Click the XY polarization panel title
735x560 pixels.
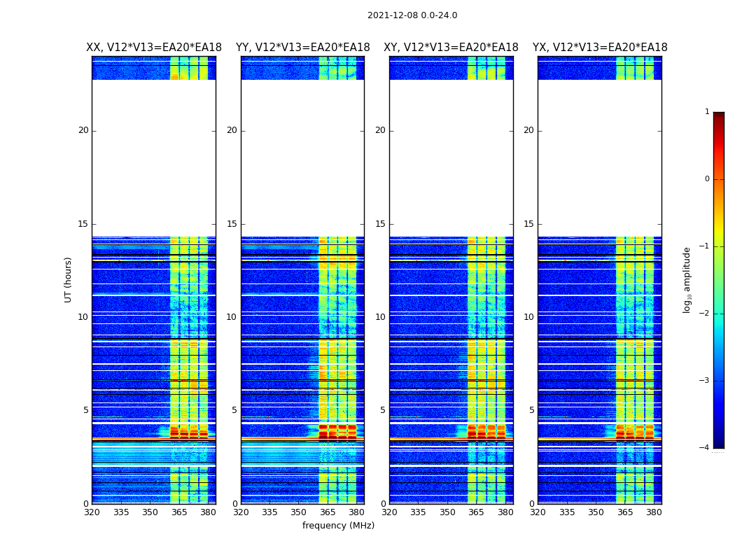(451, 48)
